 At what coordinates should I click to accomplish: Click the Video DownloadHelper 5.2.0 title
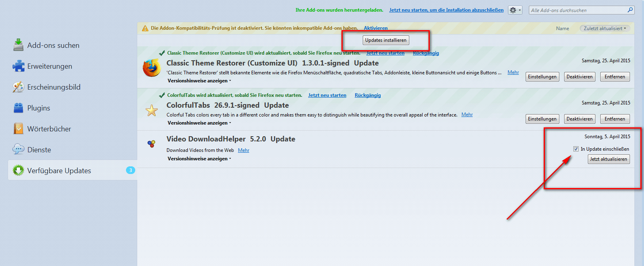pos(231,139)
